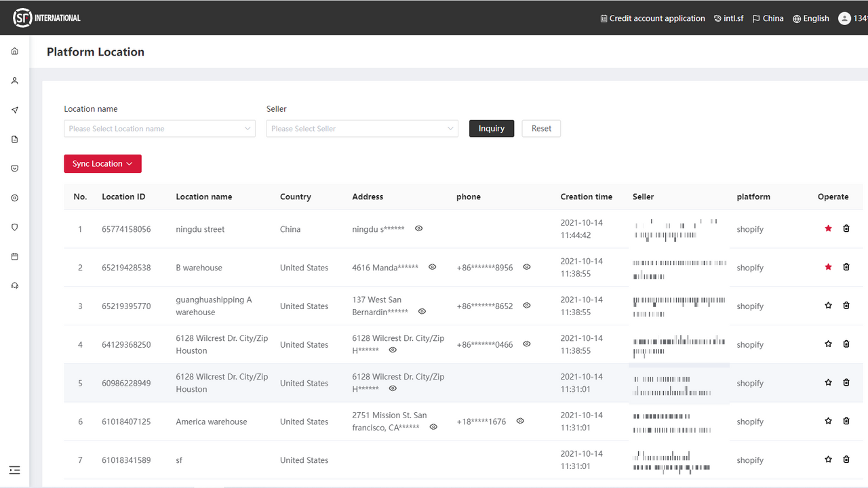
Task: Open the China region selector
Action: pos(768,18)
